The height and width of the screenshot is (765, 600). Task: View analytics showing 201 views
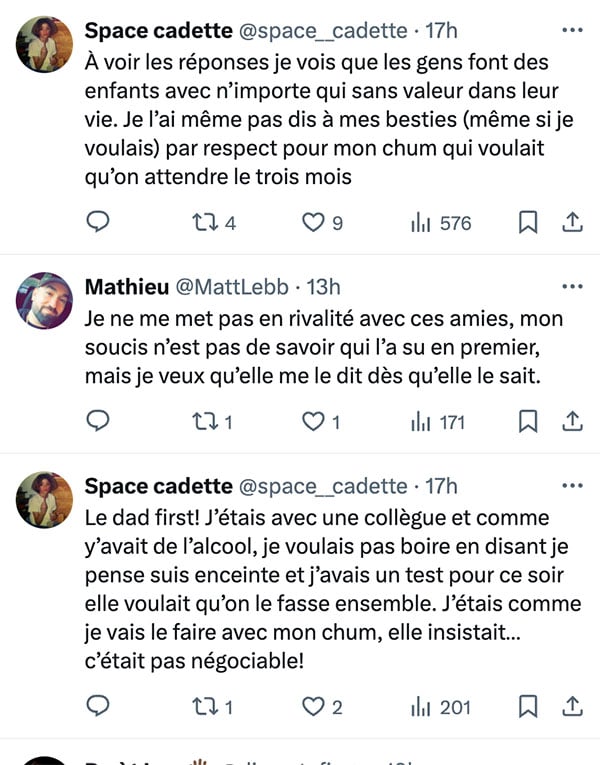441,707
